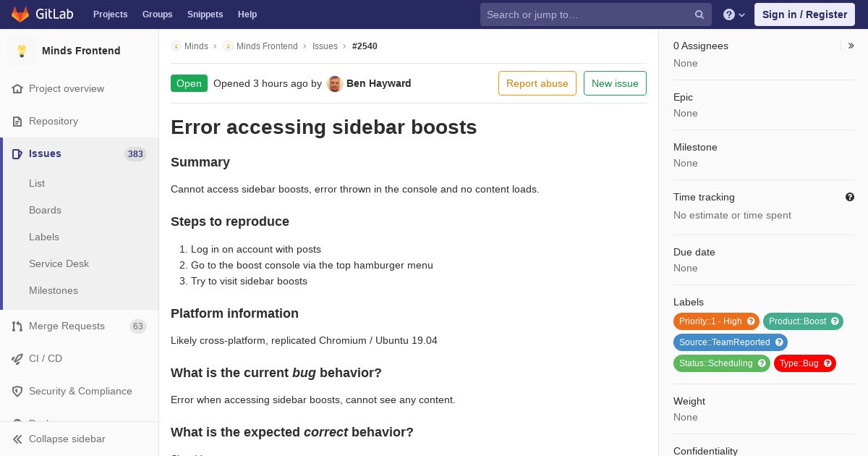868x456 pixels.
Task: Click the help icon on Priority::1 - High label
Action: point(751,321)
